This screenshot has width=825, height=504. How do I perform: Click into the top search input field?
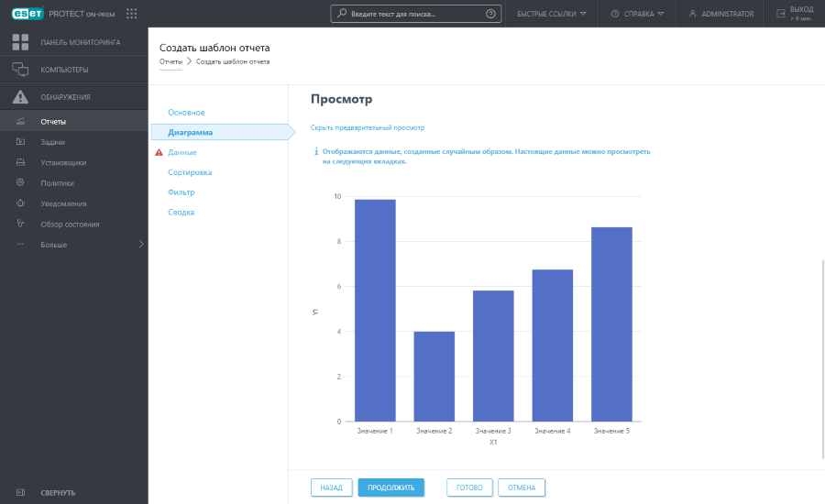412,14
